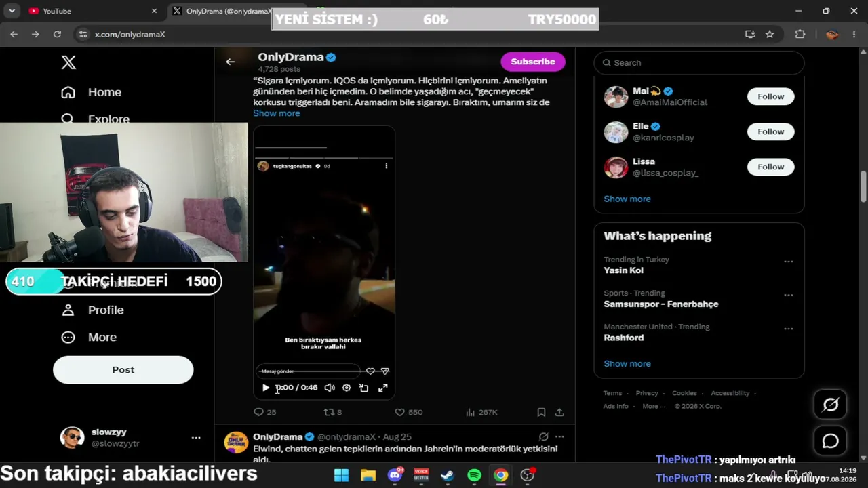
Task: Click the Post button
Action: click(x=123, y=370)
